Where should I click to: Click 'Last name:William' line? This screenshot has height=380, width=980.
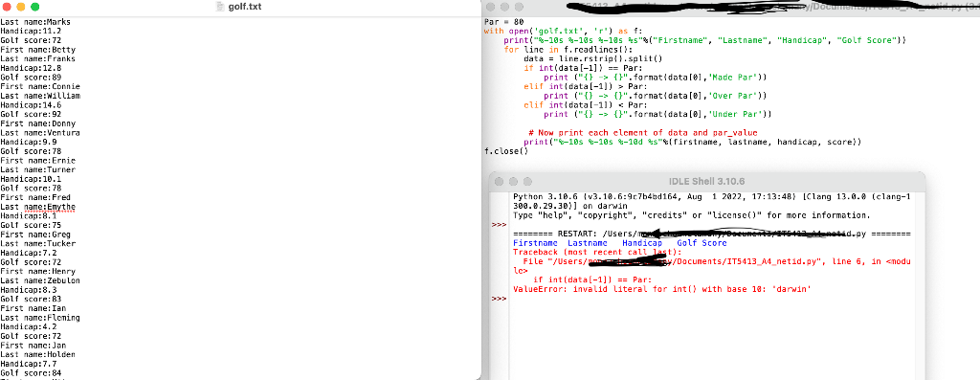point(40,96)
